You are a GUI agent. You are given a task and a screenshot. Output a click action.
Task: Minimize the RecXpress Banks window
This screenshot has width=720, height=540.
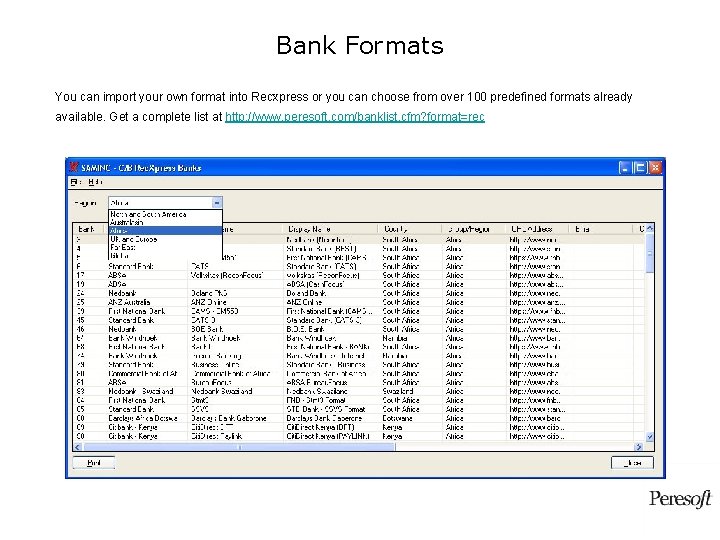coord(624,168)
